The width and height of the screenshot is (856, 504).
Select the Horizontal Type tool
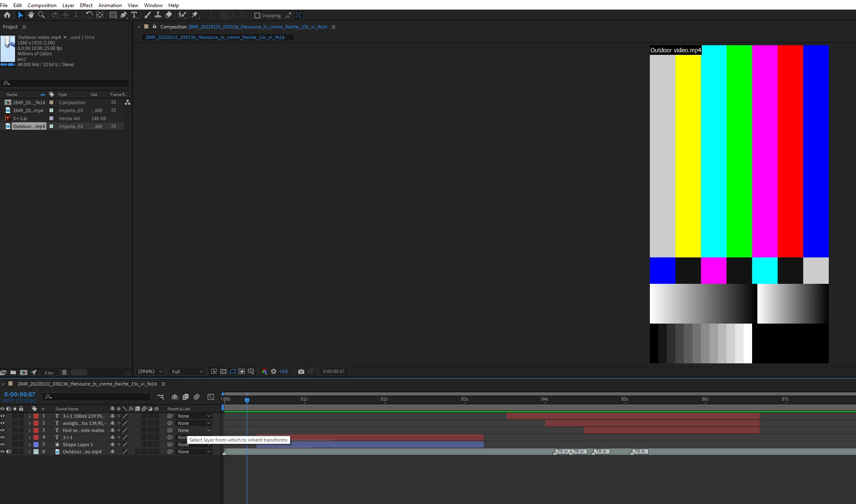134,15
